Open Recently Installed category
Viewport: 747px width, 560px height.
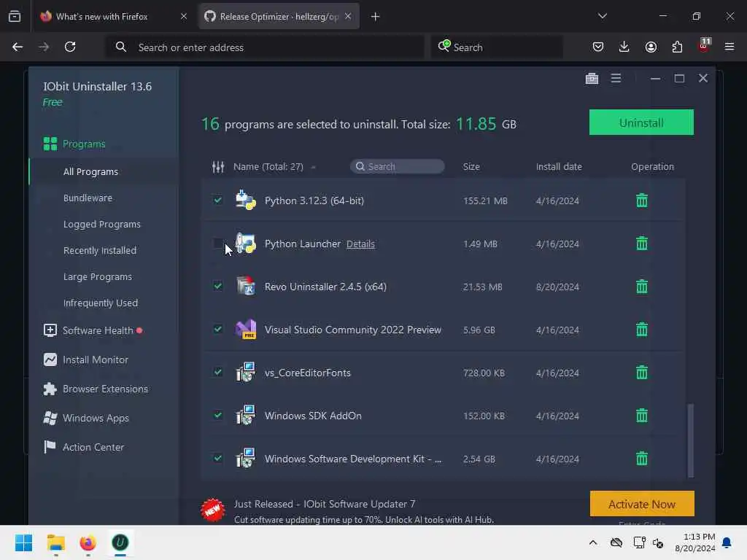pos(99,251)
